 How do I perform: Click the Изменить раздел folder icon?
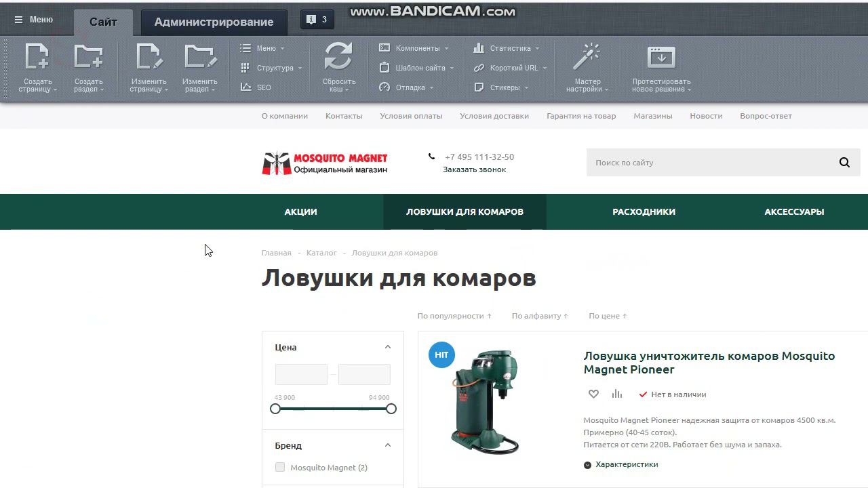200,57
